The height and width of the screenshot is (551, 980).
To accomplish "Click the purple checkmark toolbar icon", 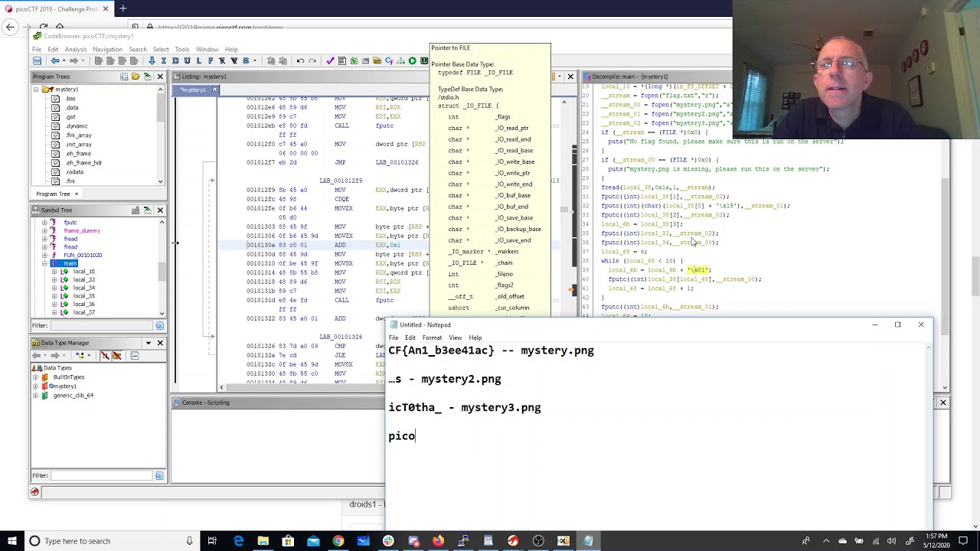I will click(x=330, y=61).
